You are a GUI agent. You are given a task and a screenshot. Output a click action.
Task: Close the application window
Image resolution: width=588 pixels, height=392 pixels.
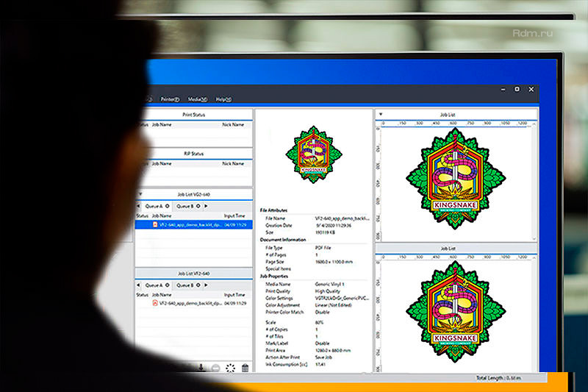pos(531,89)
